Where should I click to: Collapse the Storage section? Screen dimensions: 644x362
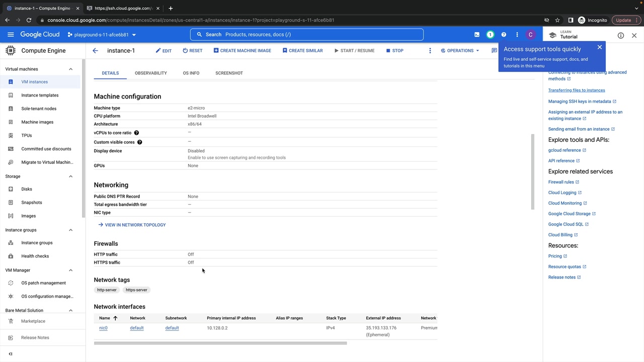click(x=70, y=176)
